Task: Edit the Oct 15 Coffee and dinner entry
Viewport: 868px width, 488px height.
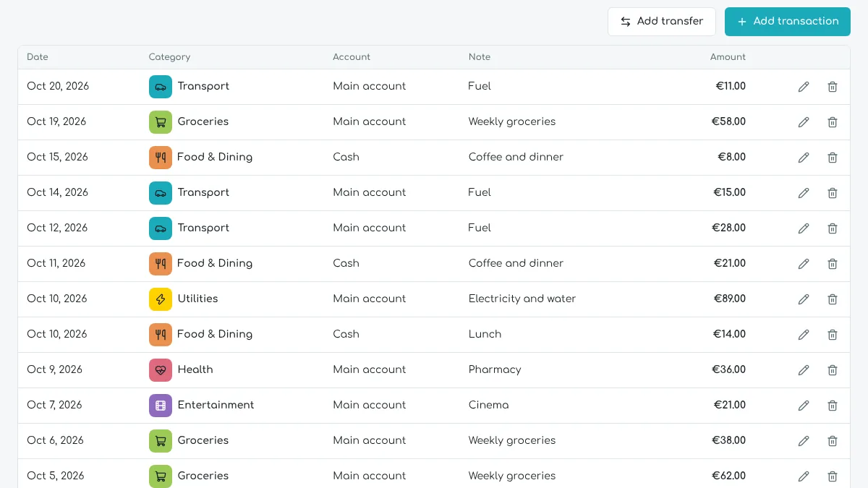Action: 804,158
